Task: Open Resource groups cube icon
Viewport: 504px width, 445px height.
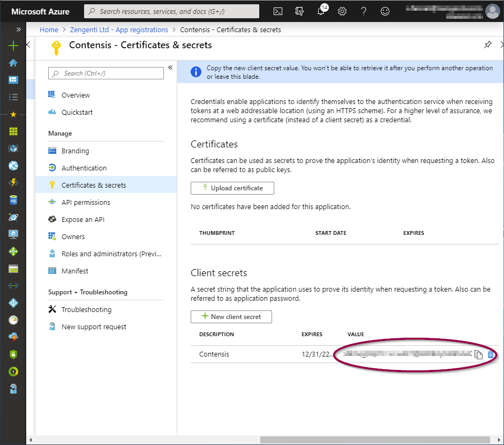Action: pos(13,149)
